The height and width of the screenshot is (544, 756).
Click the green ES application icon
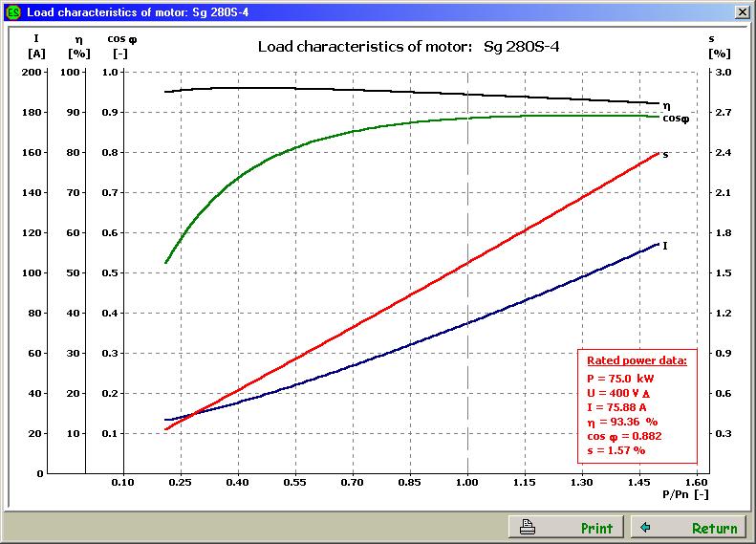click(x=14, y=12)
